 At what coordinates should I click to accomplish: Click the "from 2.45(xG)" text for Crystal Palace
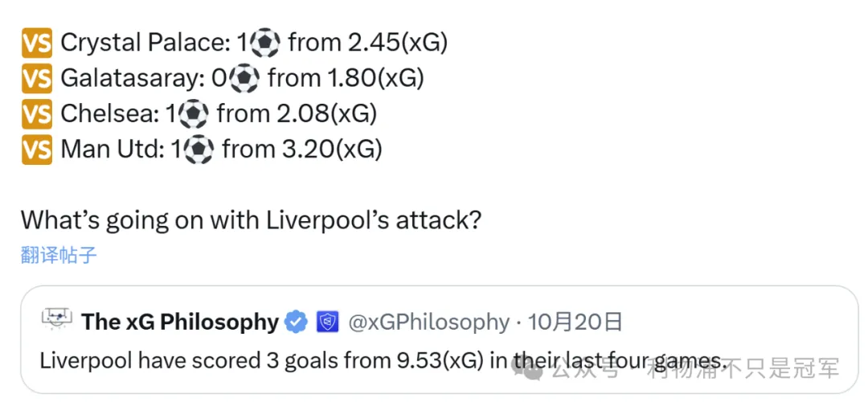[368, 43]
